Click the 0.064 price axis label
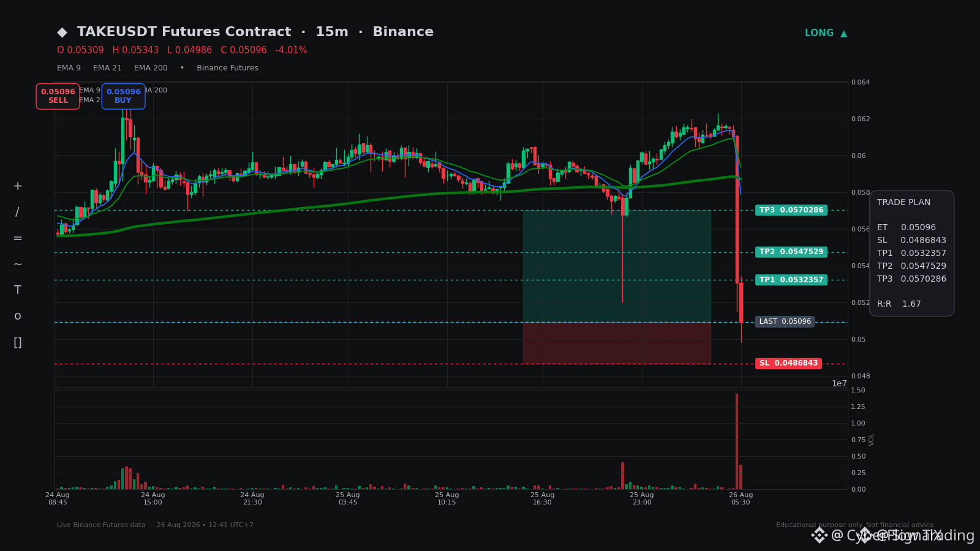Image resolution: width=980 pixels, height=551 pixels. pyautogui.click(x=861, y=82)
